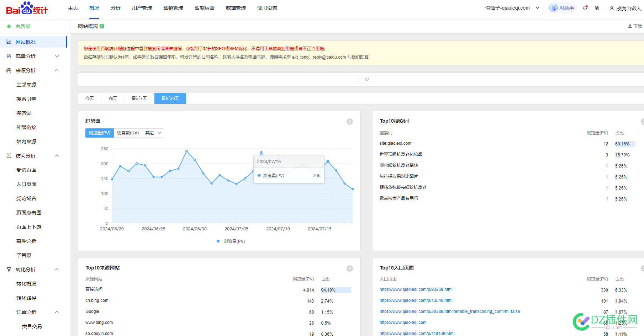Open the 使用设置 top menu
Screen dimensions: 644x336
(x=267, y=8)
